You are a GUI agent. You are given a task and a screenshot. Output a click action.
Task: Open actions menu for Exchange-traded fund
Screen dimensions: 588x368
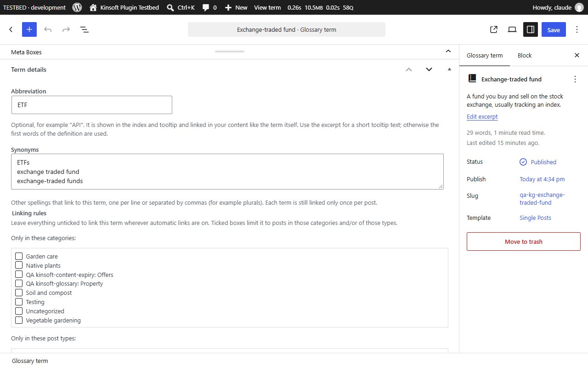575,79
